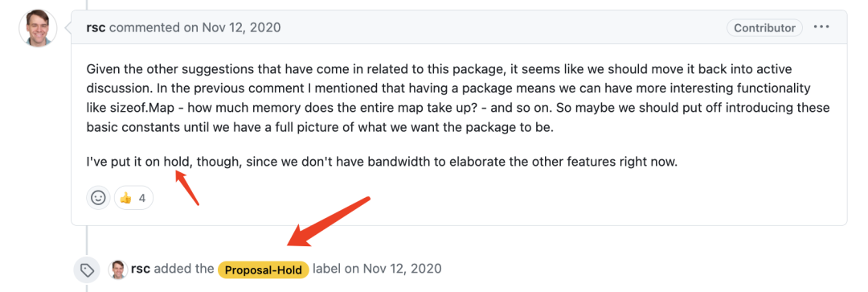Click the Nov 12, 2020 comment timestamp
Screen dimensions: 868x292
point(241,27)
